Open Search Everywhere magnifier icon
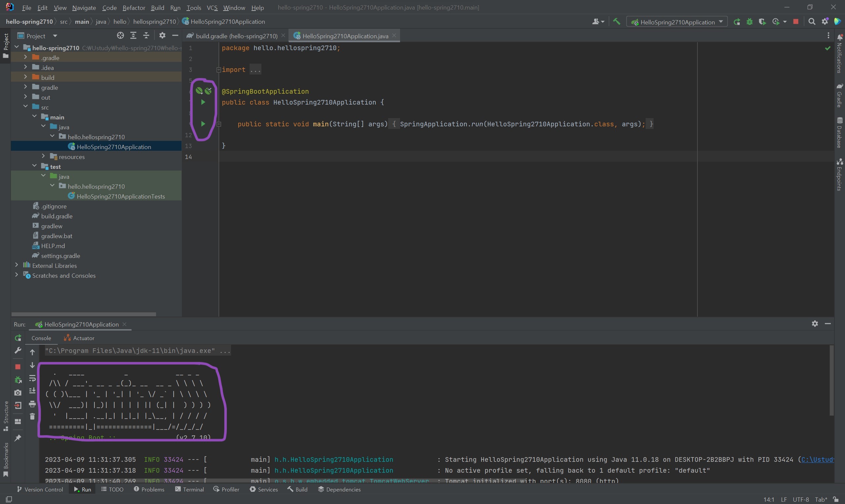The height and width of the screenshot is (504, 845). pos(812,22)
